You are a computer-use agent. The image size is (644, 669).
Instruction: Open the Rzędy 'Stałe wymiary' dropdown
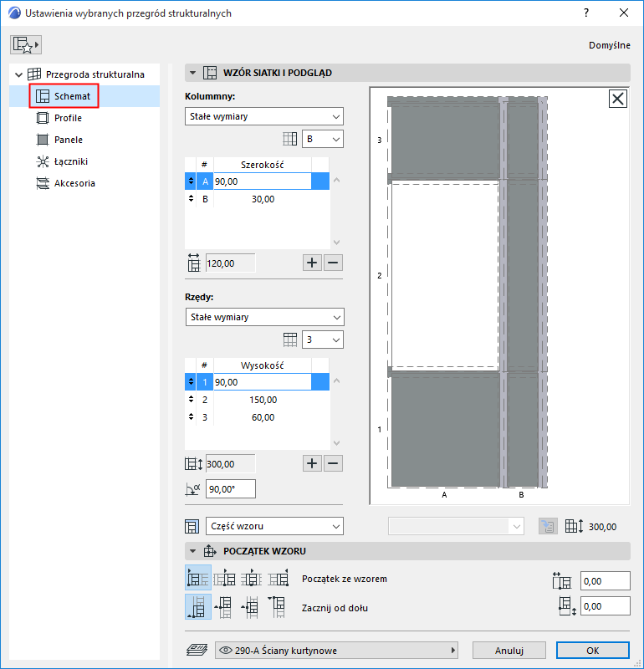265,317
